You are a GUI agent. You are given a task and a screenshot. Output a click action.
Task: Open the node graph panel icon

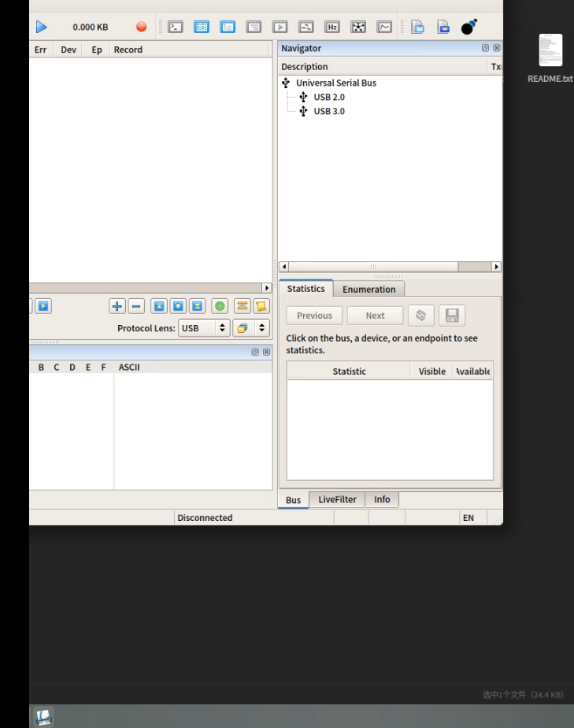click(x=358, y=27)
